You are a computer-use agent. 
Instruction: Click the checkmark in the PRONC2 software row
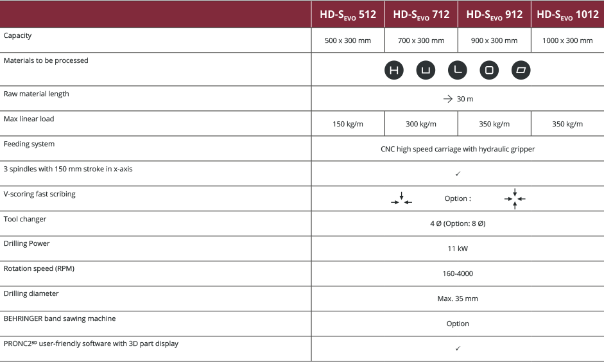(x=458, y=348)
